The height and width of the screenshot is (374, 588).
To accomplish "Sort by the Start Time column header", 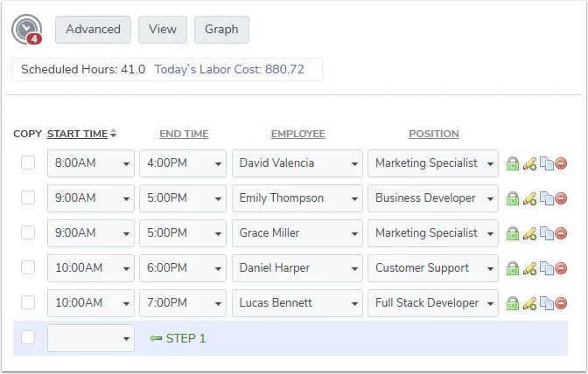I will (x=77, y=134).
